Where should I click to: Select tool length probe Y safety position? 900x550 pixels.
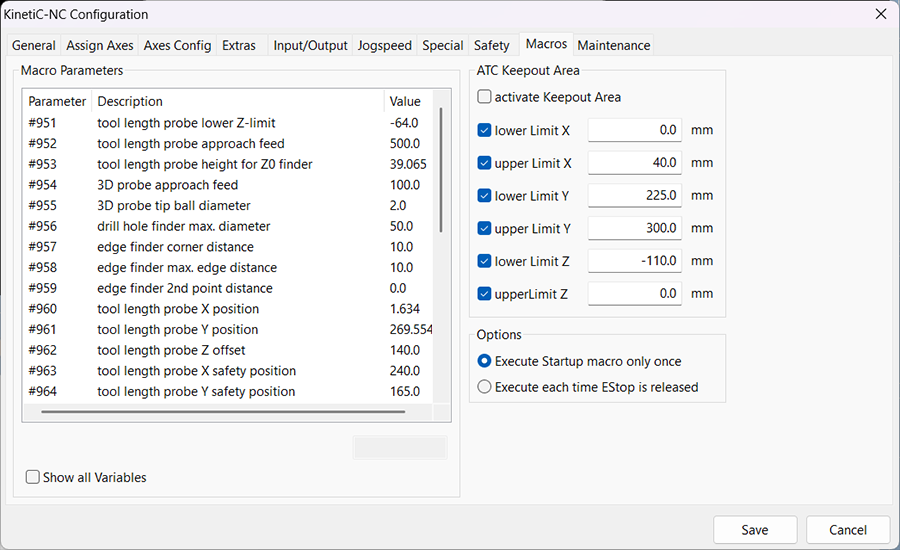click(228, 392)
